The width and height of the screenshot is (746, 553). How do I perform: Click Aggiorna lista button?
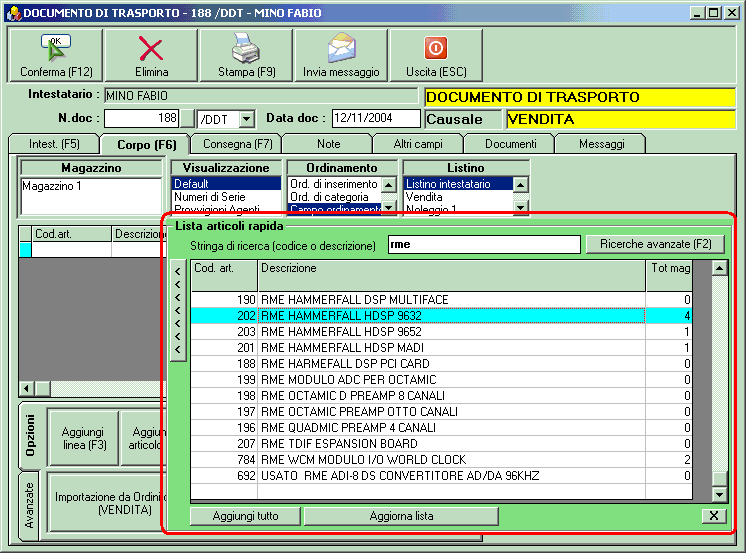401,516
